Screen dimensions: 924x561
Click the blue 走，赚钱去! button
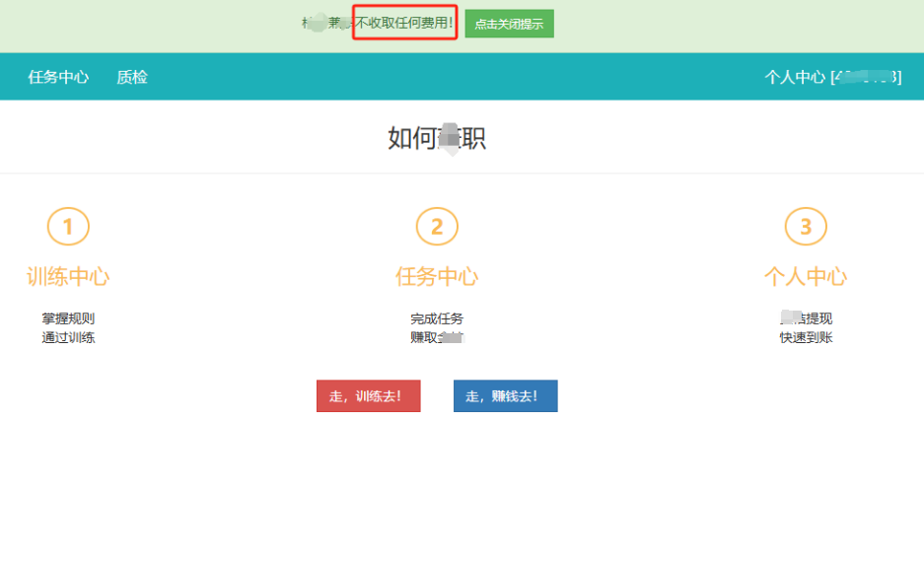(506, 396)
